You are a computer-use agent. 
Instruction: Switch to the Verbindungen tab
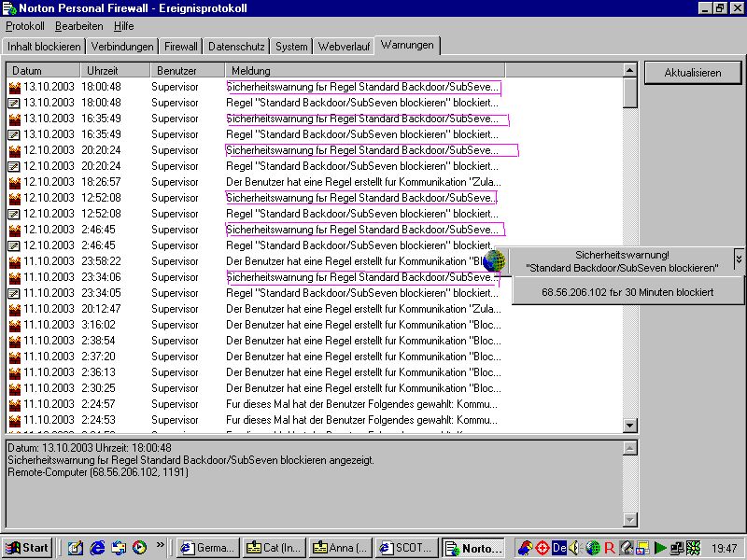tap(122, 47)
